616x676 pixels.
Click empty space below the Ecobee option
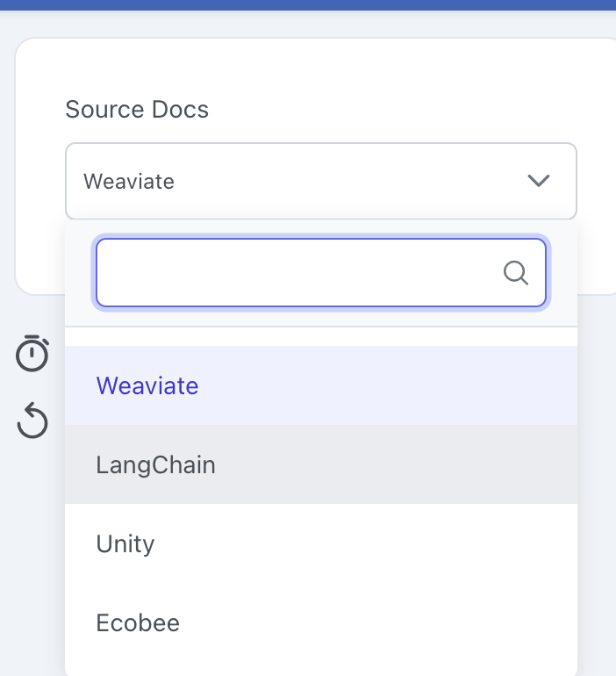click(321, 669)
